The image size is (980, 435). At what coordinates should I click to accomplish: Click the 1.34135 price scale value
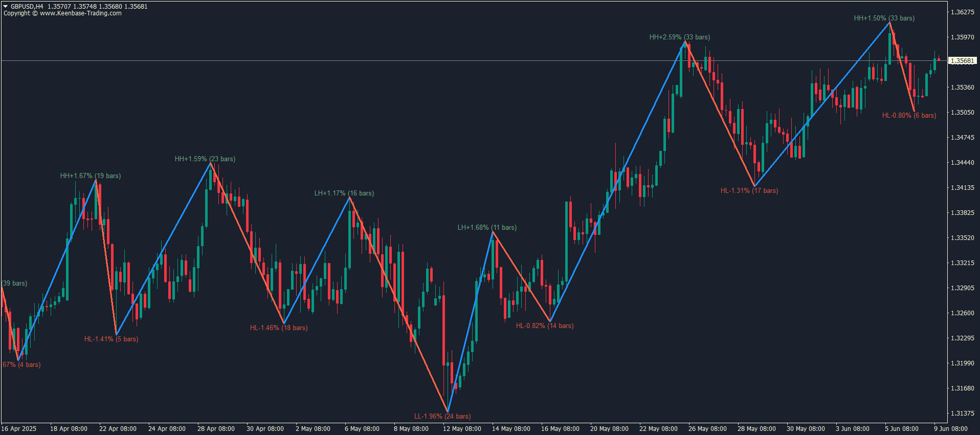tap(963, 188)
